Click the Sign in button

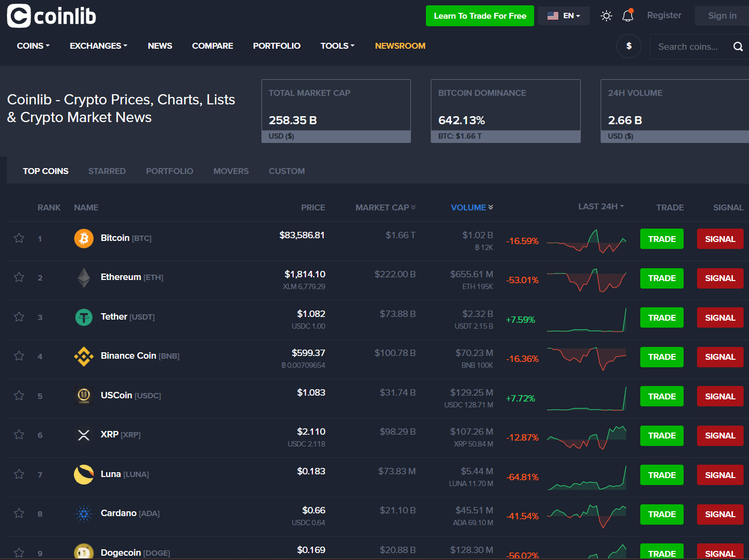[x=722, y=16]
